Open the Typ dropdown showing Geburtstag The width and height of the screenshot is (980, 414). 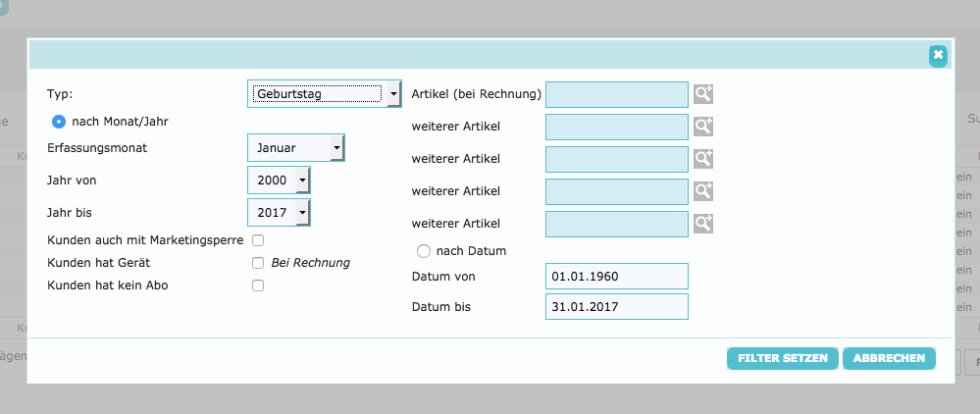pyautogui.click(x=325, y=94)
